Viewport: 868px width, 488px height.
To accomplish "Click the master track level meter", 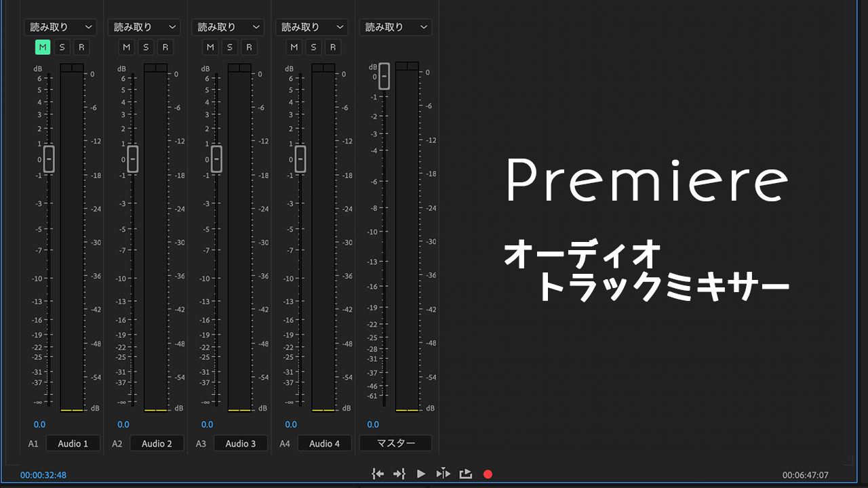I will click(407, 237).
